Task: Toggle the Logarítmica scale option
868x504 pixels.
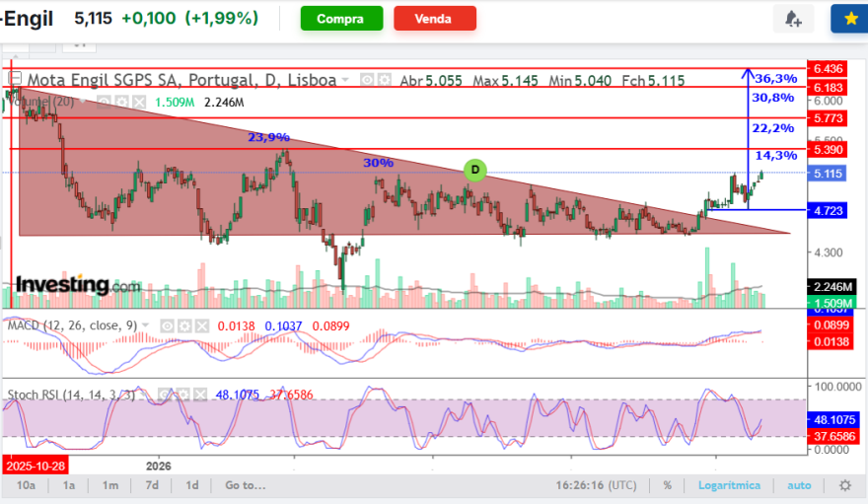Action: pos(729,485)
